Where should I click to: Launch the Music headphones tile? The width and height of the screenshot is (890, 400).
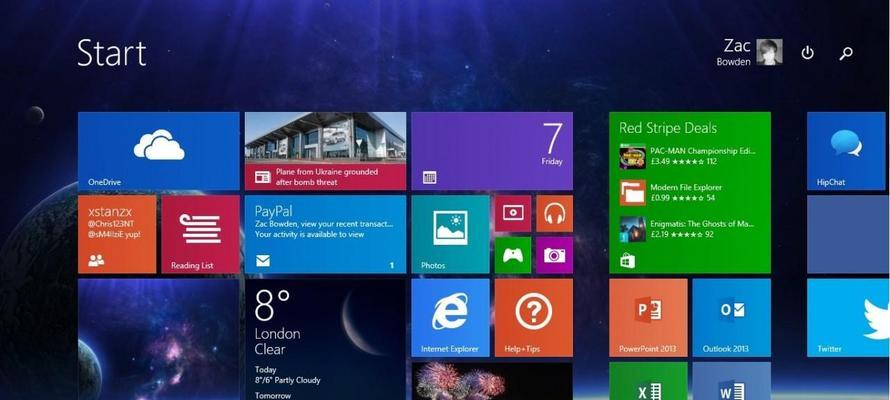[555, 213]
